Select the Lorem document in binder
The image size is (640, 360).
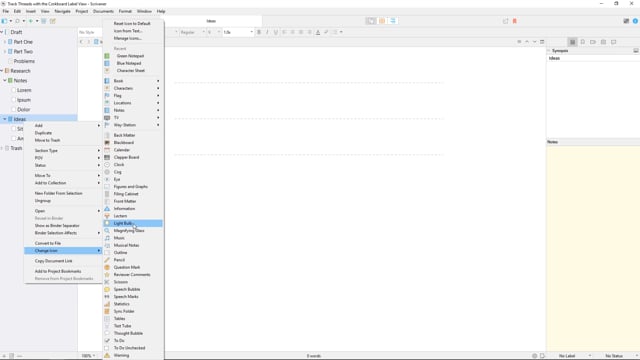24,90
